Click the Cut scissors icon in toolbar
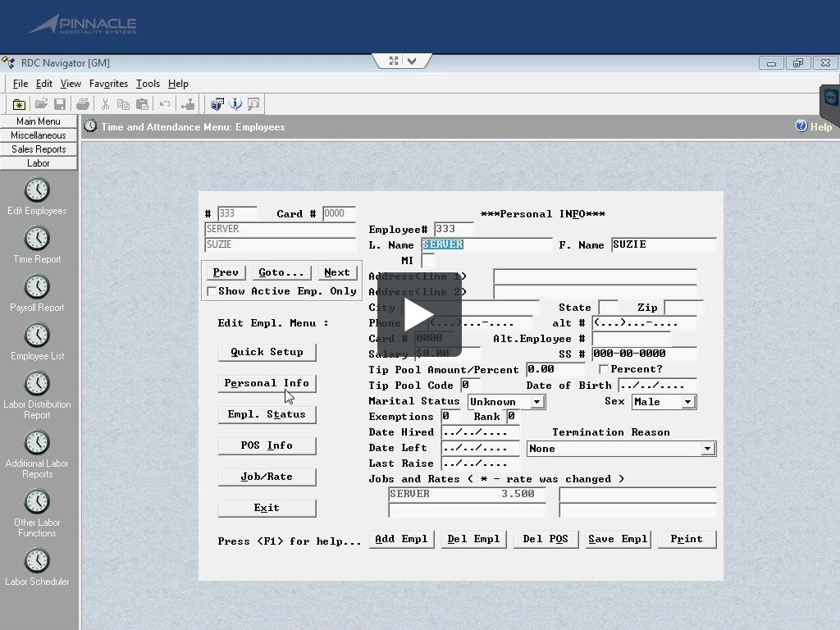This screenshot has height=630, width=840. (x=105, y=103)
